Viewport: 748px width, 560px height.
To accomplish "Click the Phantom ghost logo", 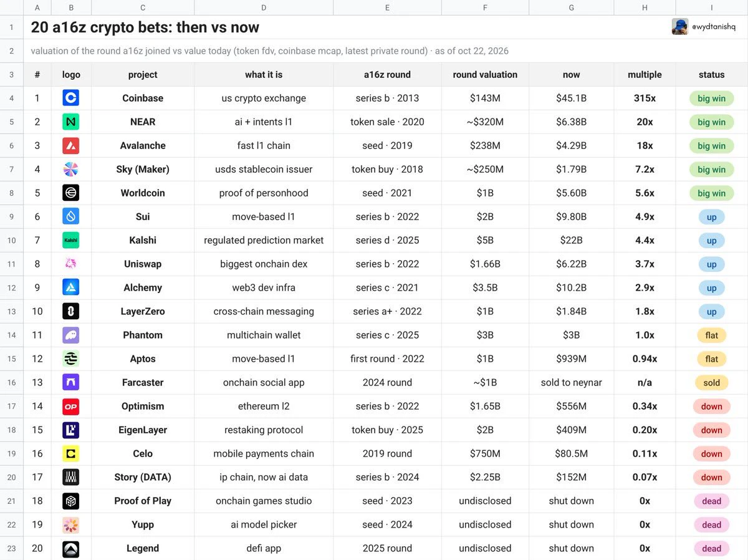I will (x=71, y=335).
